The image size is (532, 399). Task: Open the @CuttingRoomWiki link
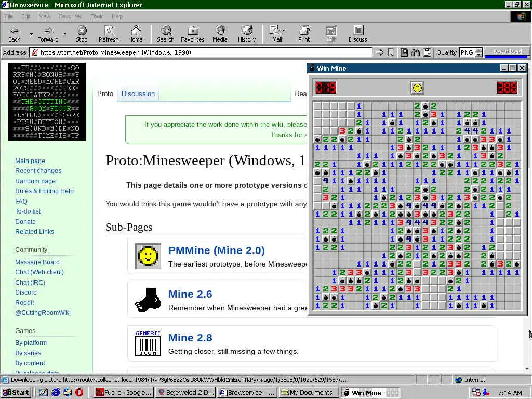tap(43, 312)
